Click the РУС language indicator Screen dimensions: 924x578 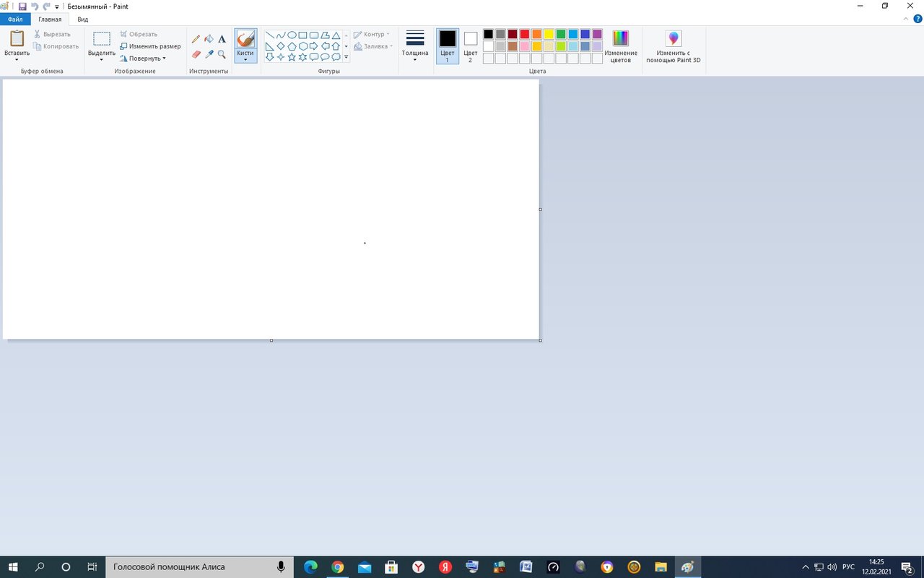coord(848,567)
